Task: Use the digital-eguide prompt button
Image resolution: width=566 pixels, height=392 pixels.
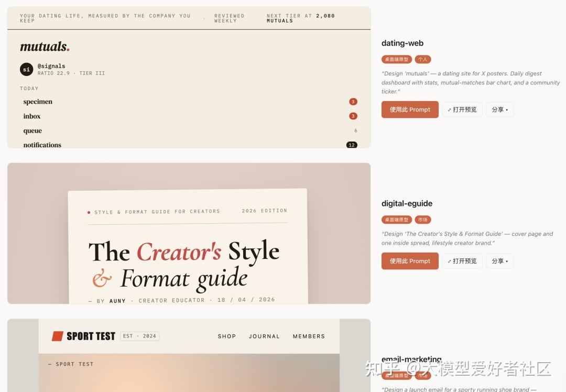Action: [x=410, y=261]
